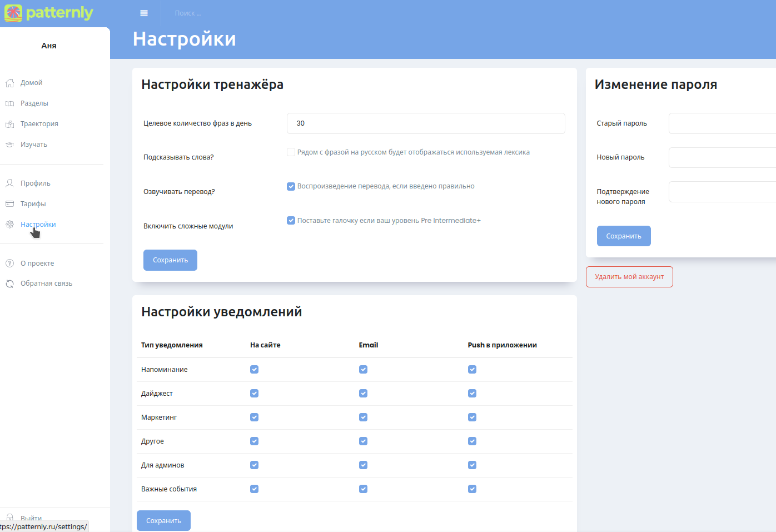Click the Профиль user icon

coord(10,183)
